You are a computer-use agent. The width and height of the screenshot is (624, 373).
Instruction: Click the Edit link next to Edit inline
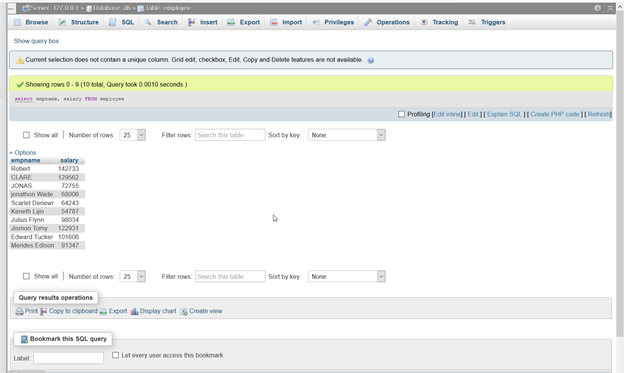[473, 114]
